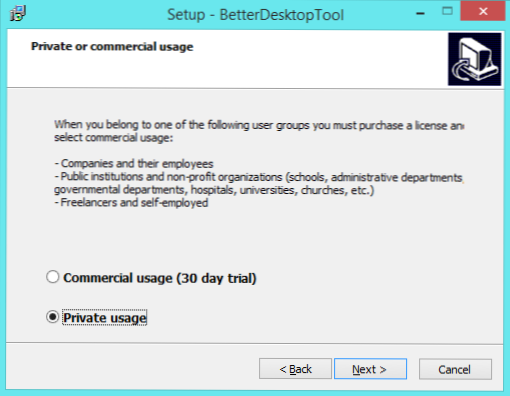Go to the previous step with Back
510x396 pixels.
[295, 369]
